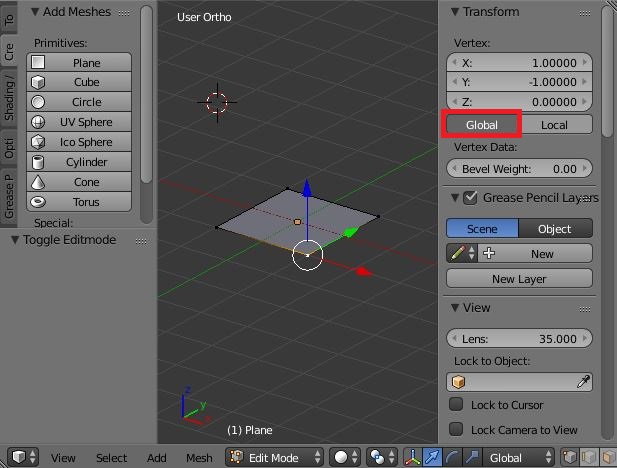
Task: Decrease the Y vertex value with left arrow
Action: click(454, 82)
